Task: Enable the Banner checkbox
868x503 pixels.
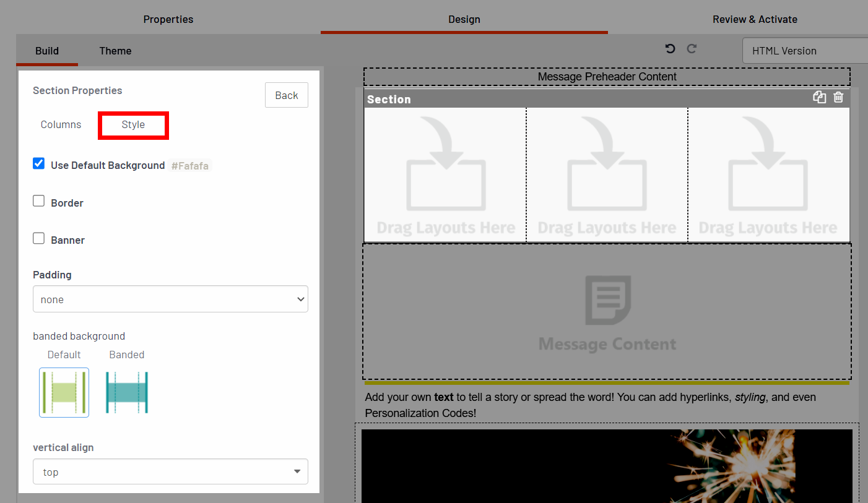Action: point(39,238)
